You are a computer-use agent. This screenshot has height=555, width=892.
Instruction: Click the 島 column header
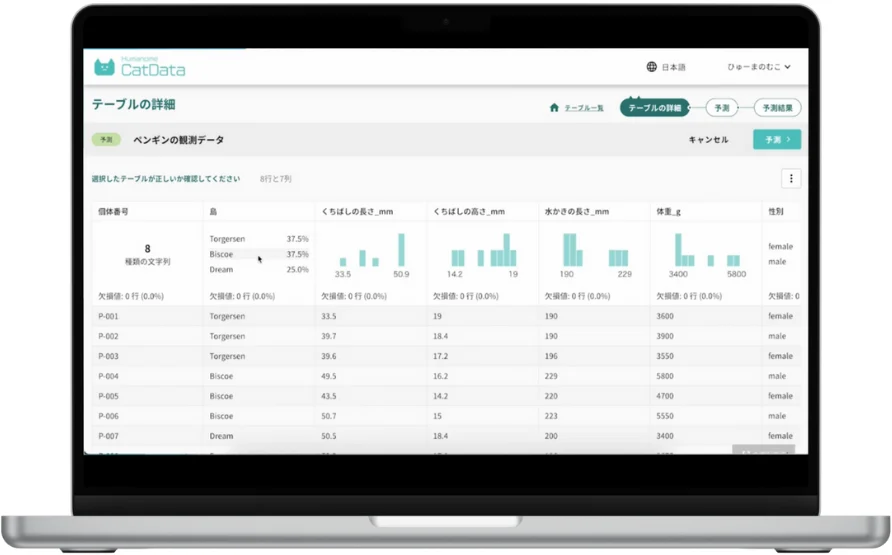(x=214, y=212)
